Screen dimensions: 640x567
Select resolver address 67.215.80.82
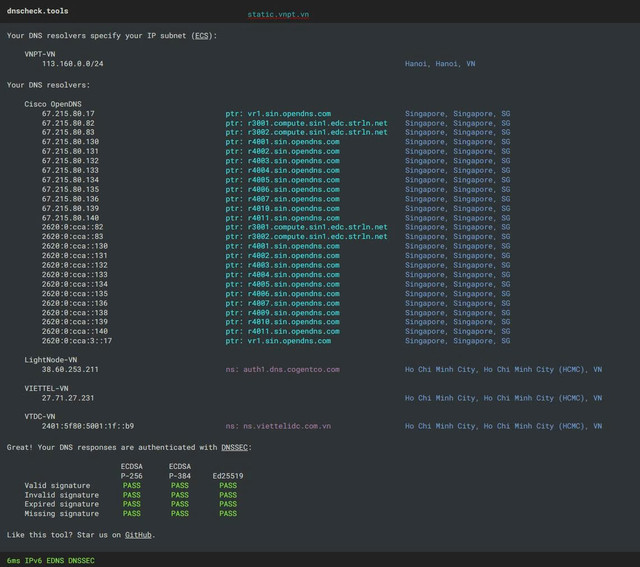pyautogui.click(x=68, y=123)
